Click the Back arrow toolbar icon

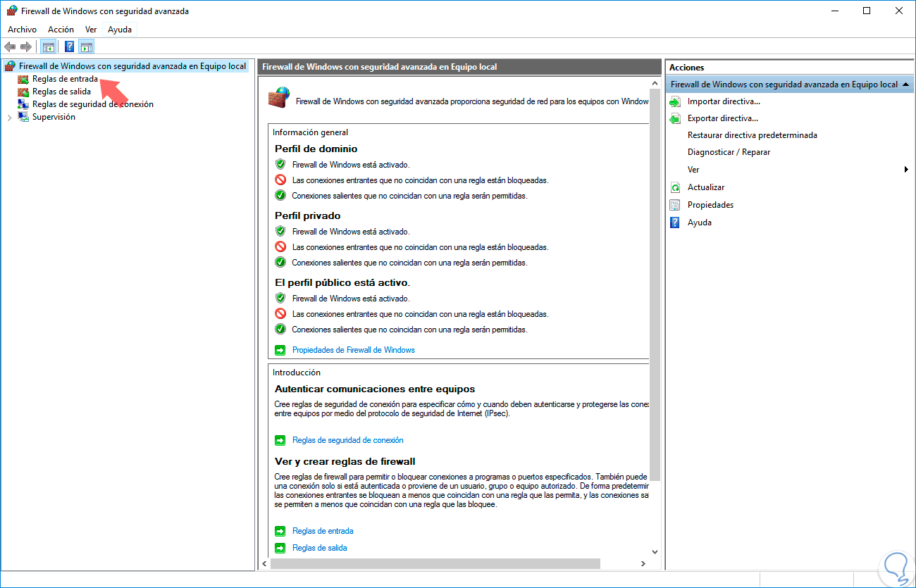click(x=10, y=46)
